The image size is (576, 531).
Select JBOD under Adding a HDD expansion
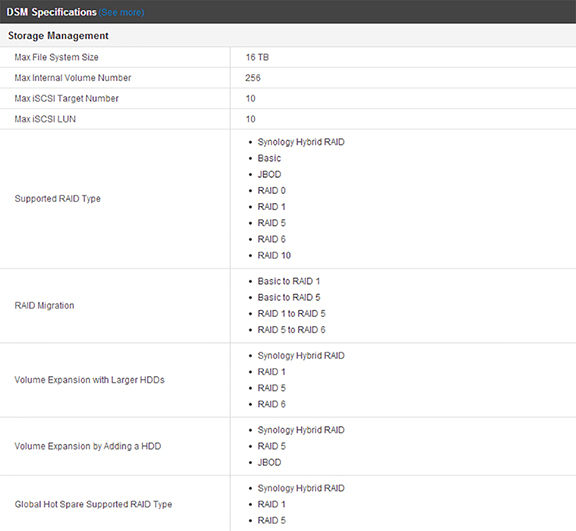[269, 462]
